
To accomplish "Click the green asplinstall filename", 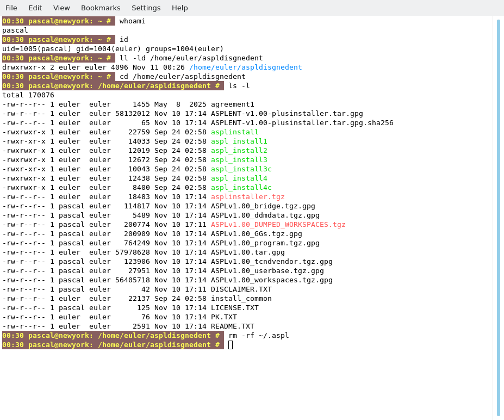I will coord(234,132).
